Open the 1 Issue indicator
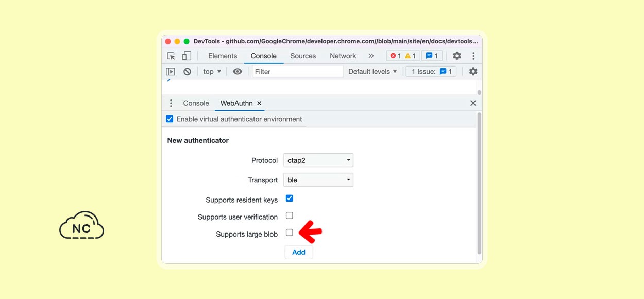Viewport: 644px width, 299px height. coord(432,72)
